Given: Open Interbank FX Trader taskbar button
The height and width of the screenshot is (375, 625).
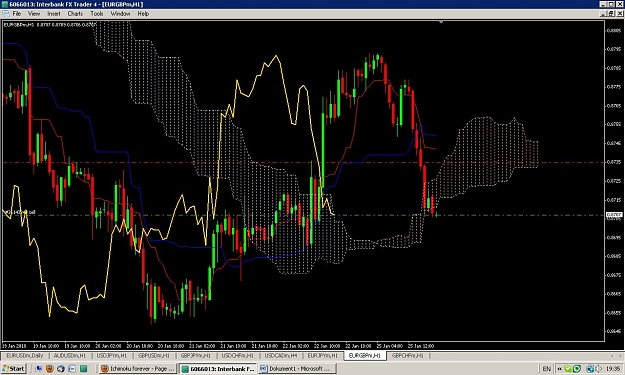Looking at the screenshot, I should [218, 369].
